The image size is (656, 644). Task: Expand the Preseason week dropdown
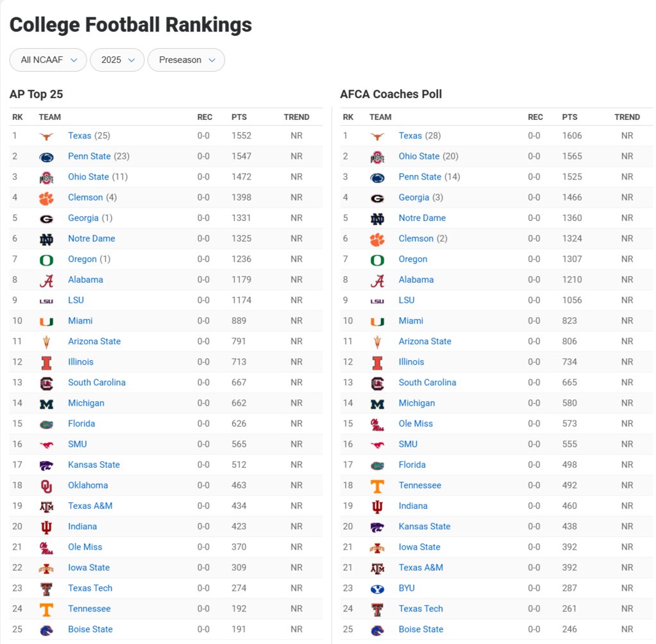pos(186,60)
